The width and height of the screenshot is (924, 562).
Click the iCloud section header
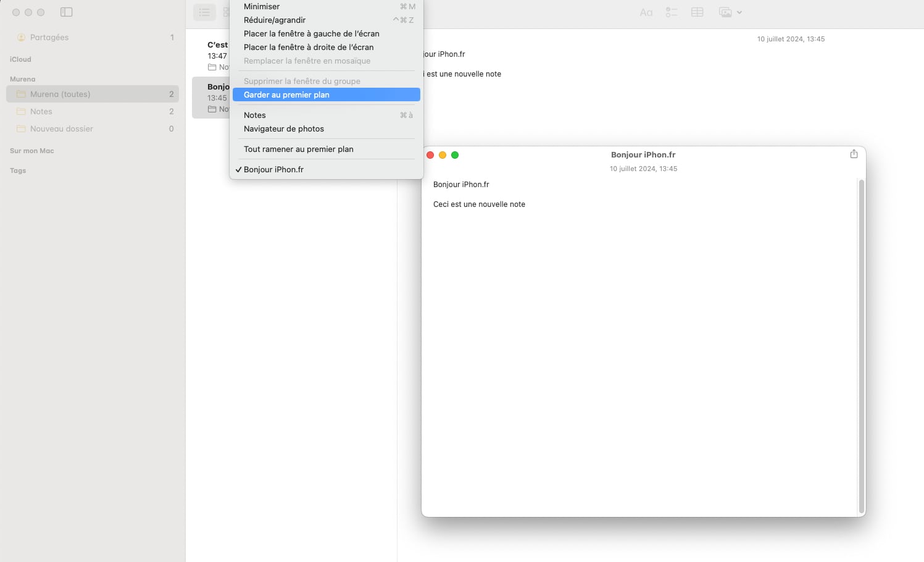[x=20, y=59]
